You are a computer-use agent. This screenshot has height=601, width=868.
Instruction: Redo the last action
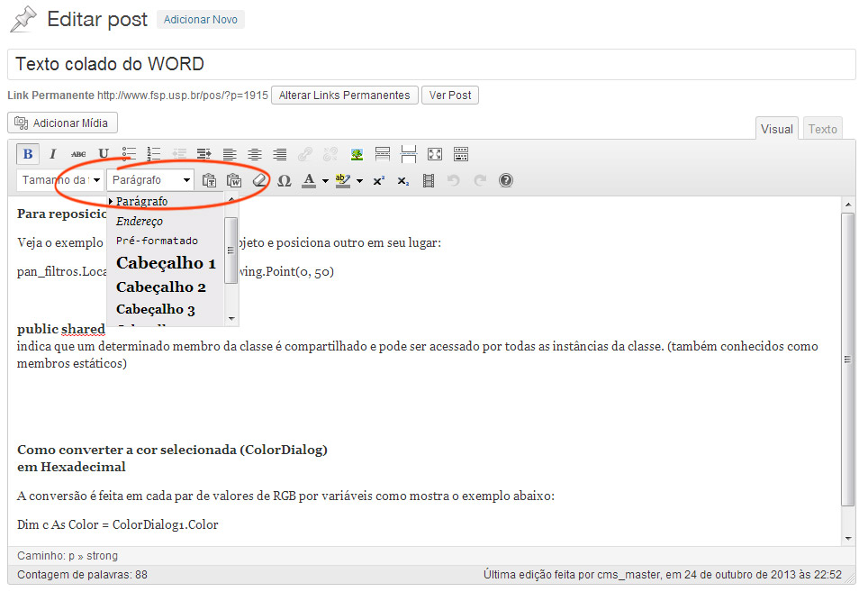pyautogui.click(x=480, y=180)
